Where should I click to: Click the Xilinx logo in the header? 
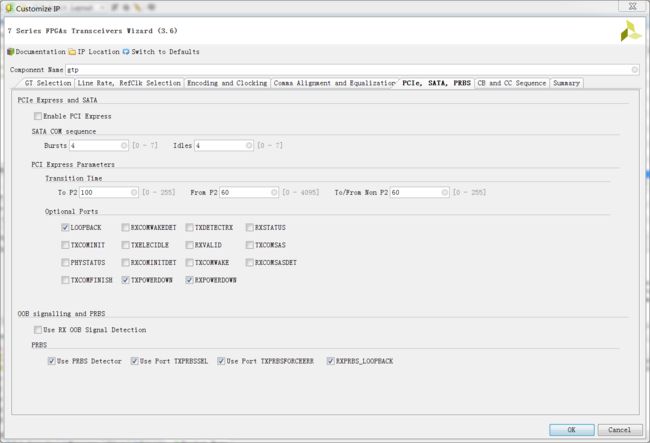click(631, 31)
